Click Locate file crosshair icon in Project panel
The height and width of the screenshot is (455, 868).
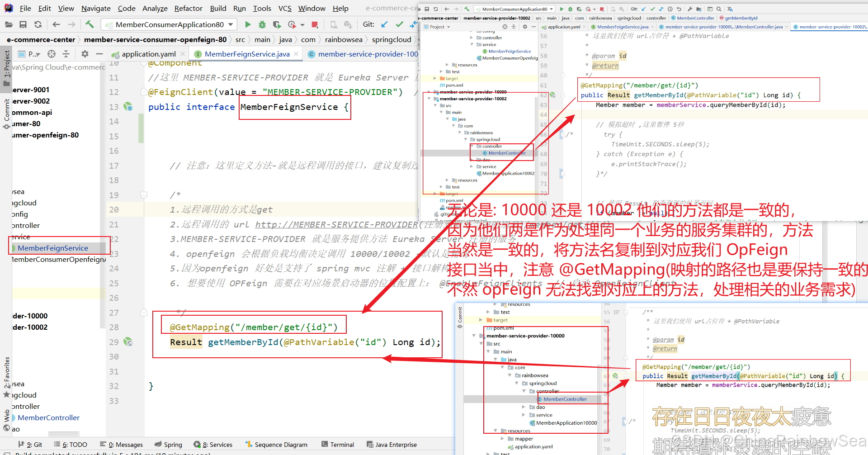pyautogui.click(x=52, y=54)
